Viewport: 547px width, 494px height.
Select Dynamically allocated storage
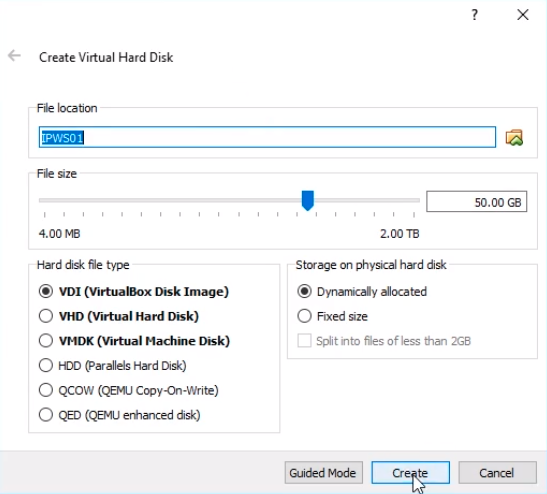pos(362,291)
